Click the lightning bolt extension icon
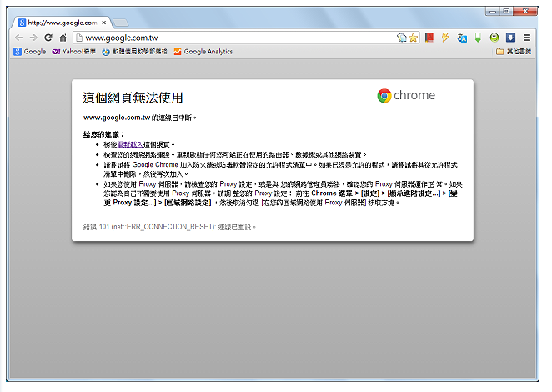552x392 pixels. (445, 38)
